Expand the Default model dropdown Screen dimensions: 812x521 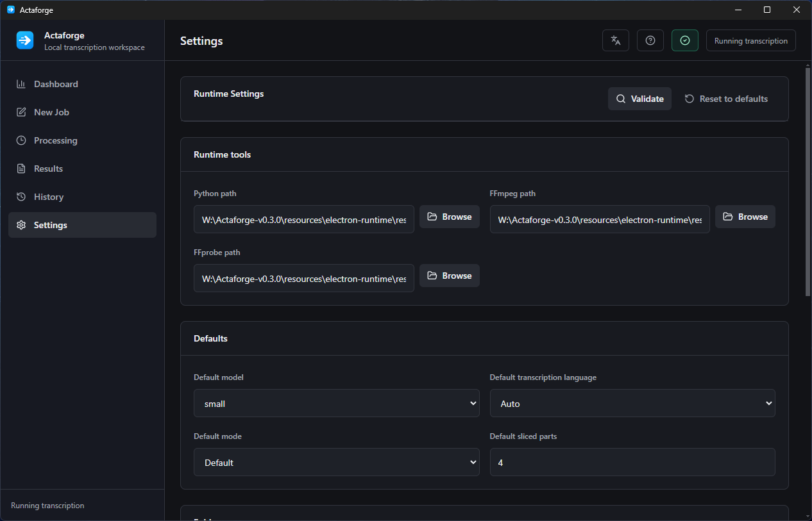(337, 403)
